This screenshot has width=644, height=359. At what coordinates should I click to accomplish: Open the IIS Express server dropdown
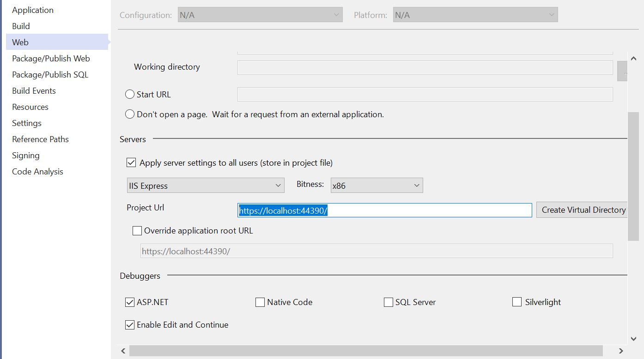[206, 186]
